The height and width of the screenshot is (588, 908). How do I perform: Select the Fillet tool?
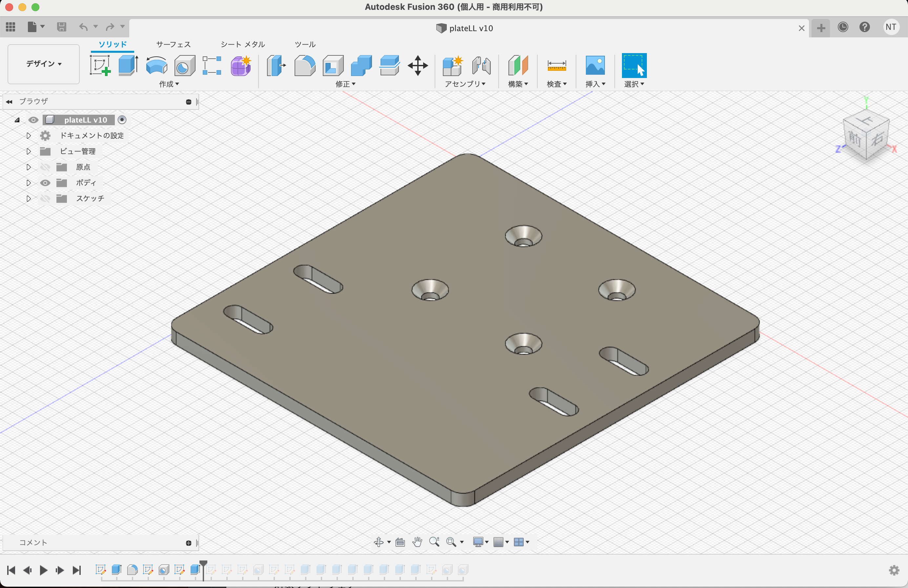305,66
